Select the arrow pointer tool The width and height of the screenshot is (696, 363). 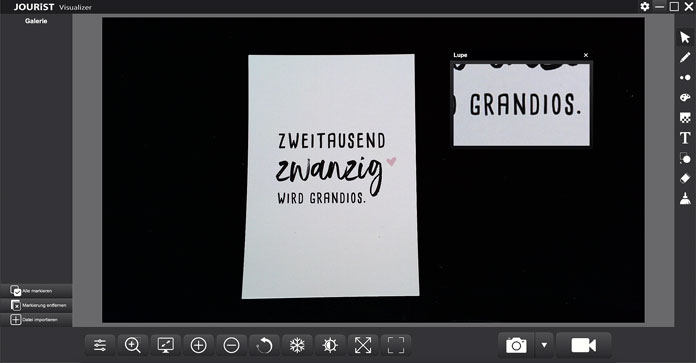(x=685, y=37)
